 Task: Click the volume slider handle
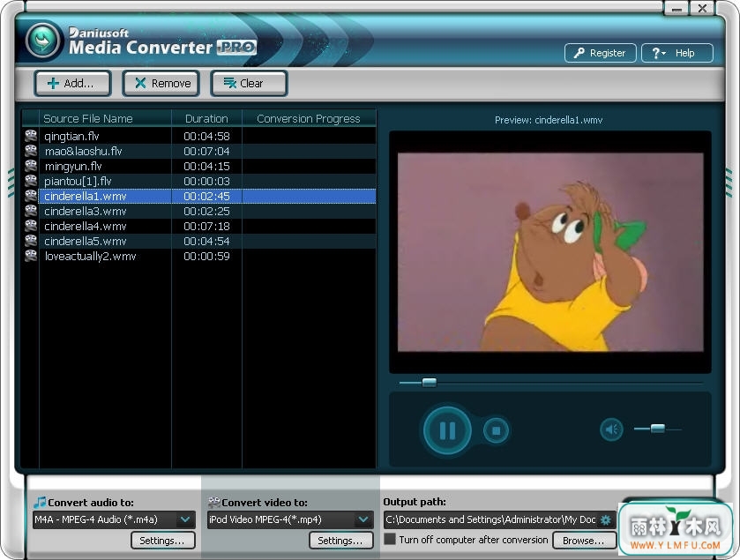point(658,429)
